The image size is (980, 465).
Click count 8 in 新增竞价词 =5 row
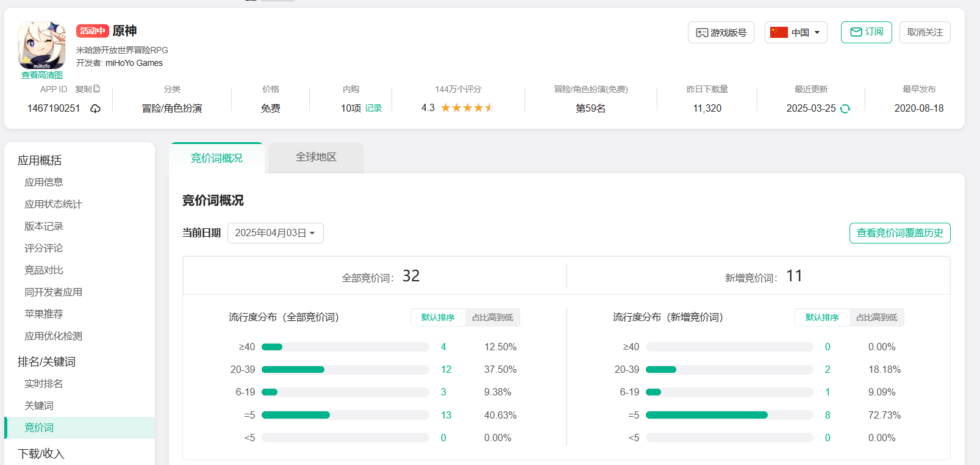(828, 415)
